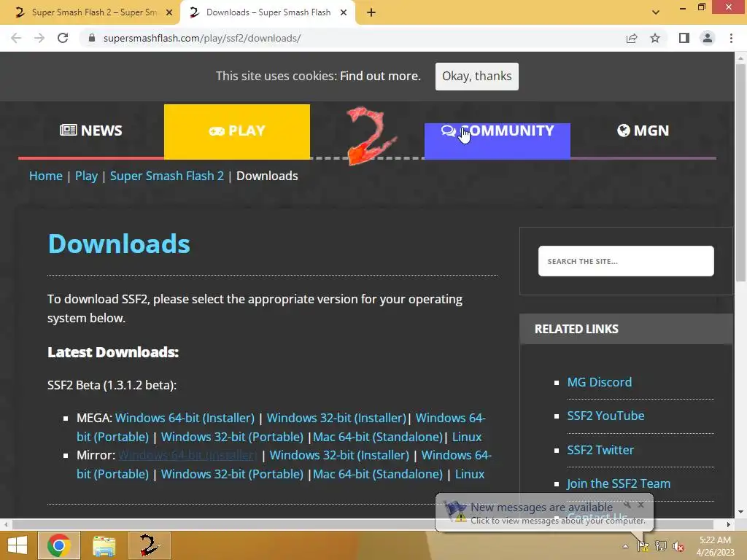Viewport: 747px width, 560px height.
Task: View site security lock info
Action: tap(92, 38)
